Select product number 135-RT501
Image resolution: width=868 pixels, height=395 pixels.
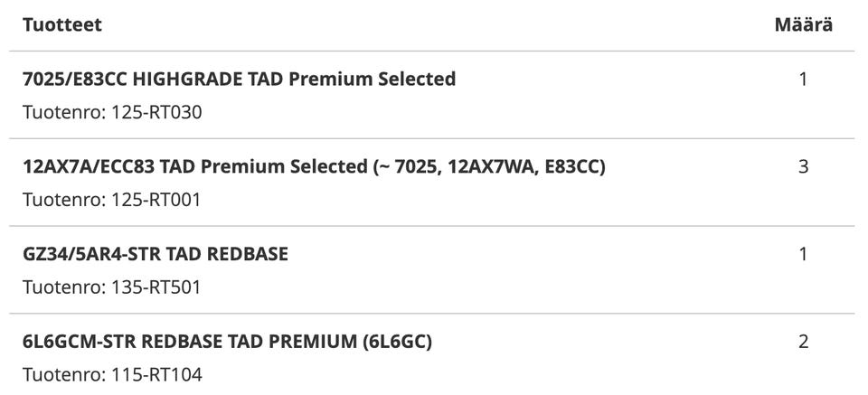(156, 287)
